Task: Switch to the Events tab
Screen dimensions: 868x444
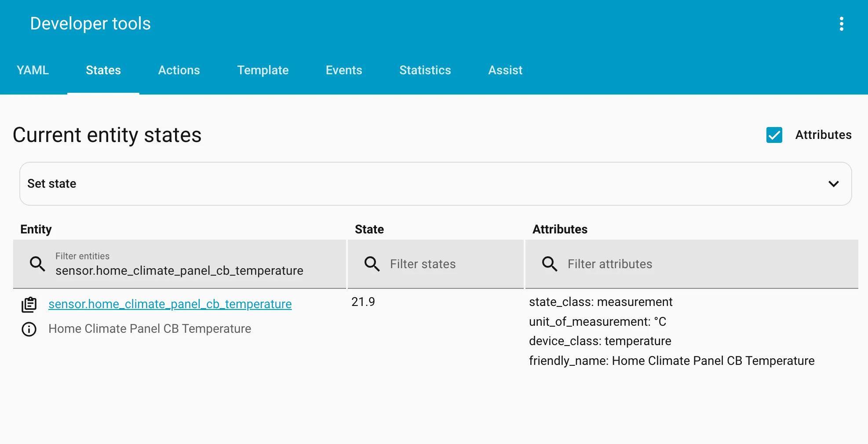Action: pos(344,70)
